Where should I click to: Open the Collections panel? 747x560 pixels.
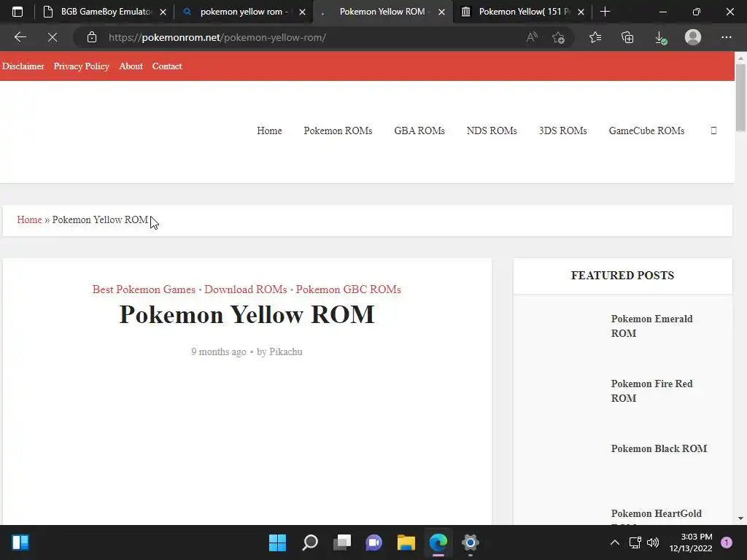[x=627, y=37]
